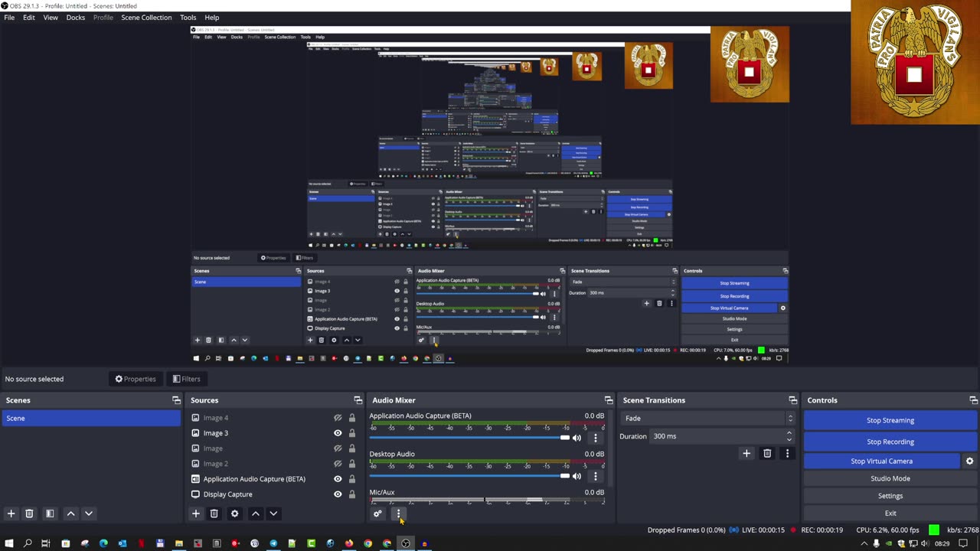Mute Desktop Audio speaker icon
Screen dimensions: 980x551
point(577,476)
